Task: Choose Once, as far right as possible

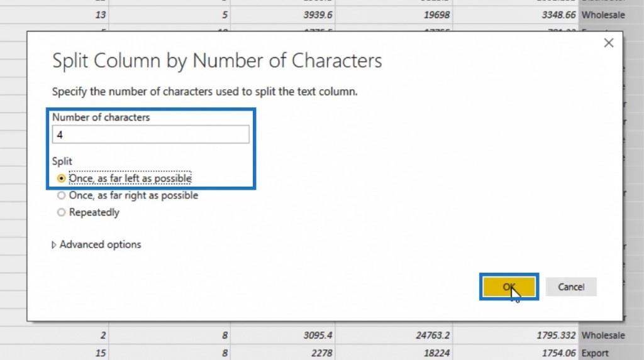Action: (x=61, y=195)
